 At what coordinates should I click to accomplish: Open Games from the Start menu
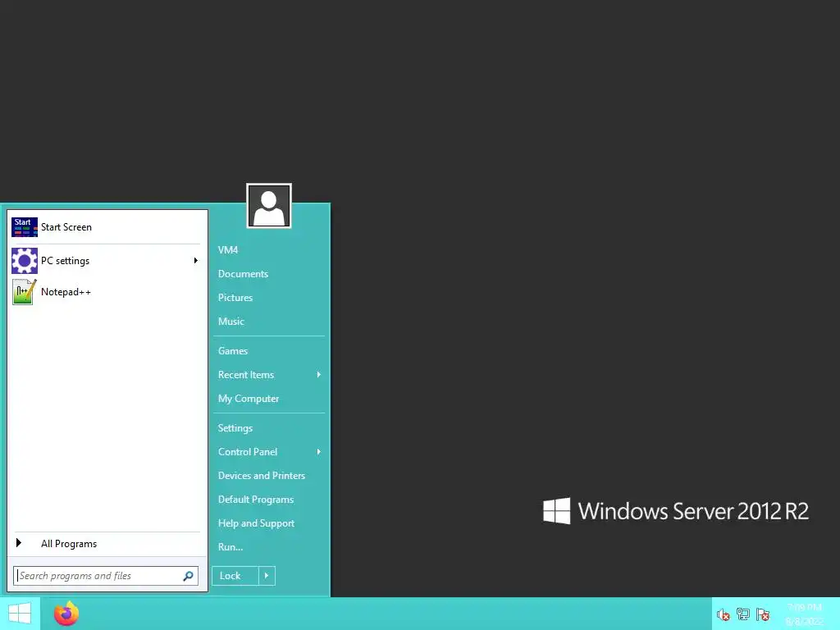pos(233,351)
